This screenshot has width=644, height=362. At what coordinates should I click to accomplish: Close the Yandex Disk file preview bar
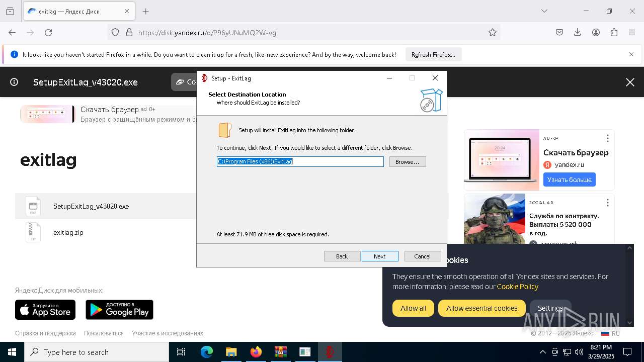[630, 82]
